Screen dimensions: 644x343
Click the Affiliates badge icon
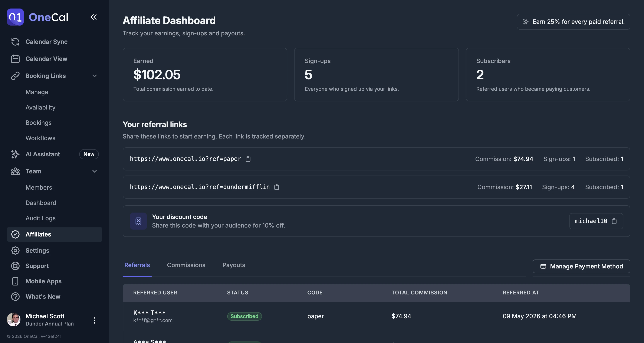pyautogui.click(x=15, y=234)
